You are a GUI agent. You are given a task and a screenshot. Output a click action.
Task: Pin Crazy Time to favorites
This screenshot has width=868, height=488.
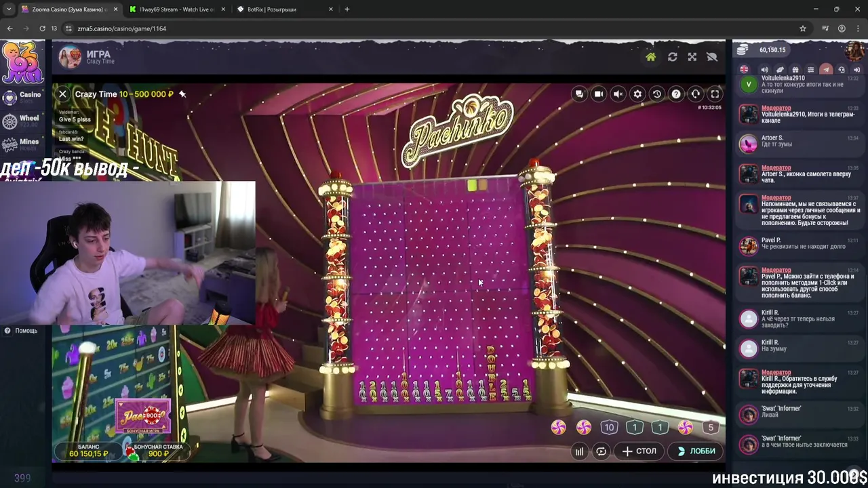click(x=182, y=94)
